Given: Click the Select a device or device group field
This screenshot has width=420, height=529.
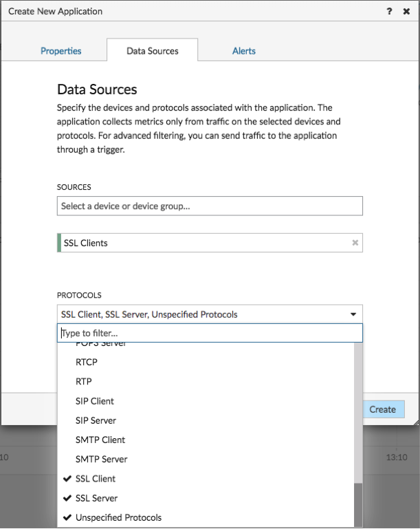Looking at the screenshot, I should 210,206.
